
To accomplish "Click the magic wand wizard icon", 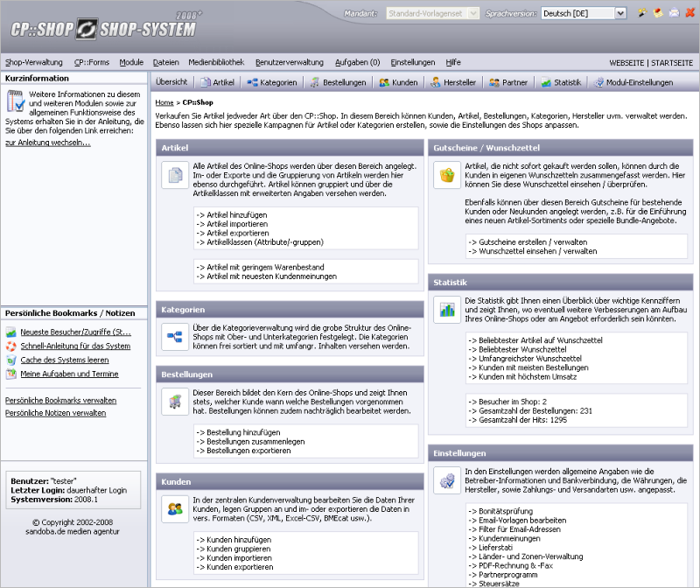I will (x=642, y=13).
